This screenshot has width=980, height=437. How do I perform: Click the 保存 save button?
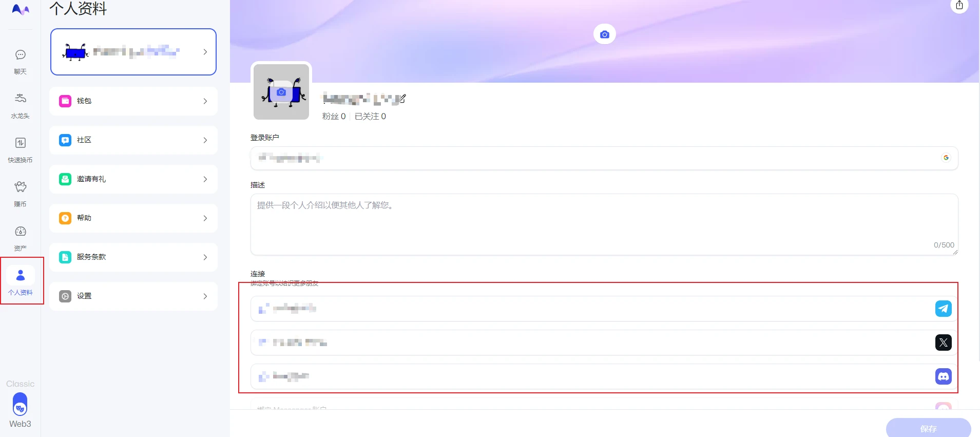click(x=928, y=428)
